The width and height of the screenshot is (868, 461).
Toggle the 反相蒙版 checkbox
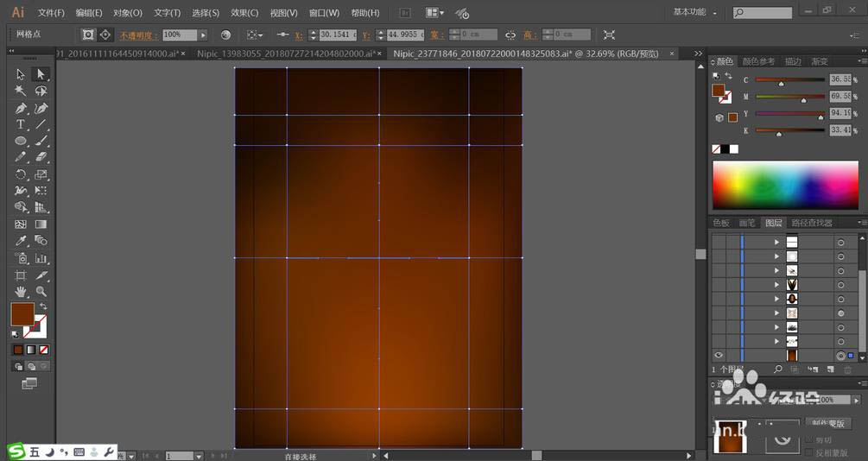809,452
